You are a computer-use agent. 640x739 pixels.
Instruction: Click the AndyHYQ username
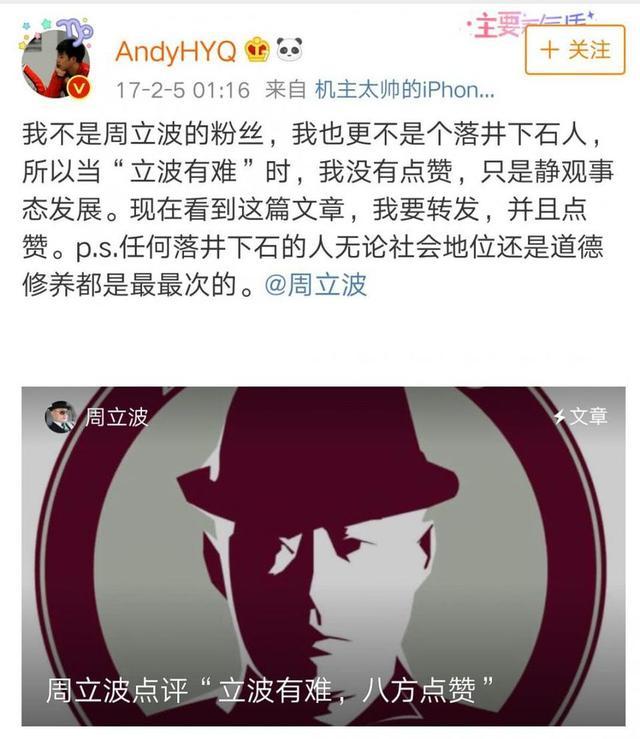[x=176, y=51]
